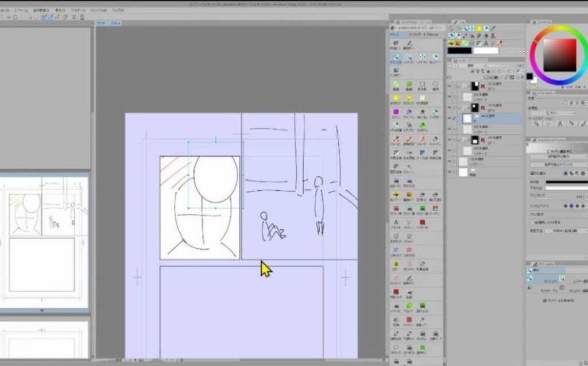Select the Move layer tool in the tool palette
This screenshot has height=366, width=588.
click(472, 29)
